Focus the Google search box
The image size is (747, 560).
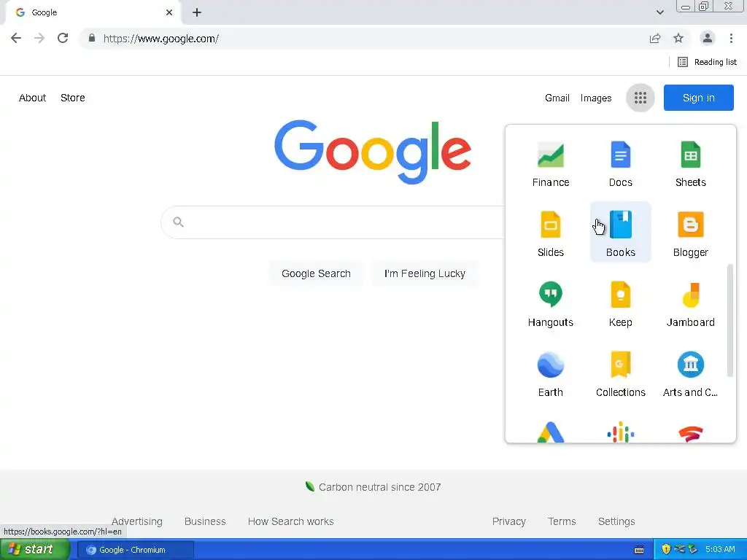(333, 222)
